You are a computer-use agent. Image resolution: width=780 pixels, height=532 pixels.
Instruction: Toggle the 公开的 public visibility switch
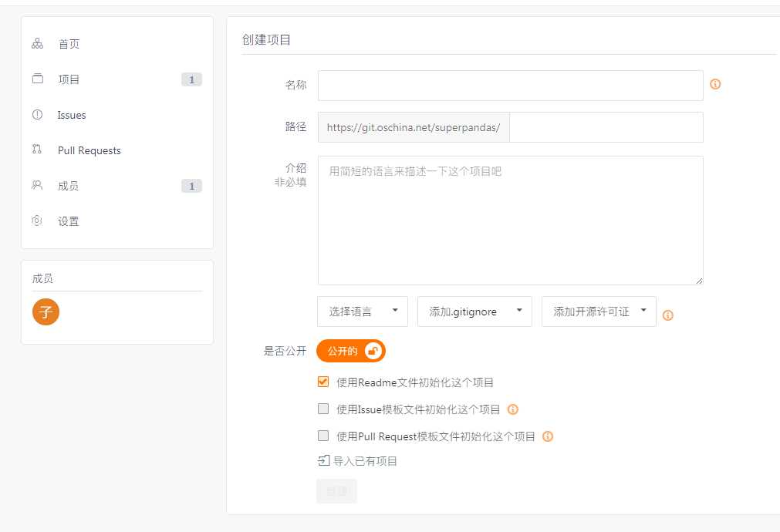click(x=351, y=351)
